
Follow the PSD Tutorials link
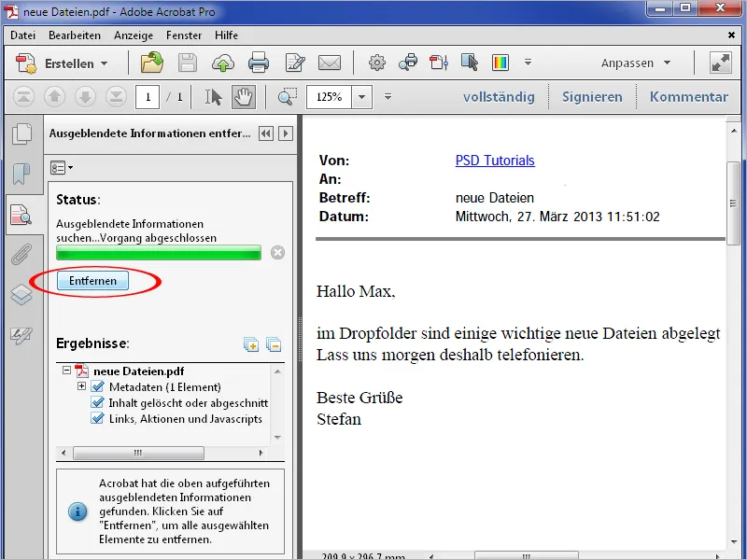(495, 161)
